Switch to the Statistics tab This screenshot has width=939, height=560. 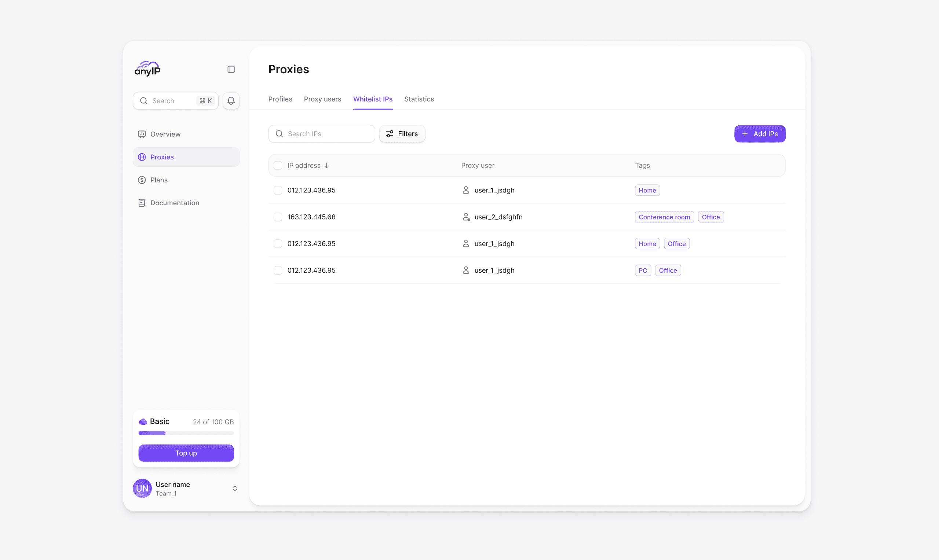tap(419, 99)
